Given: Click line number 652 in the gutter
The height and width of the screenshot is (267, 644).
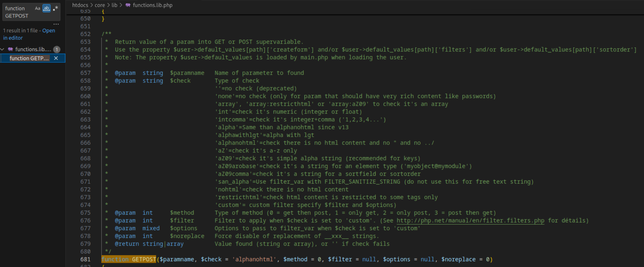Looking at the screenshot, I should 85,34.
